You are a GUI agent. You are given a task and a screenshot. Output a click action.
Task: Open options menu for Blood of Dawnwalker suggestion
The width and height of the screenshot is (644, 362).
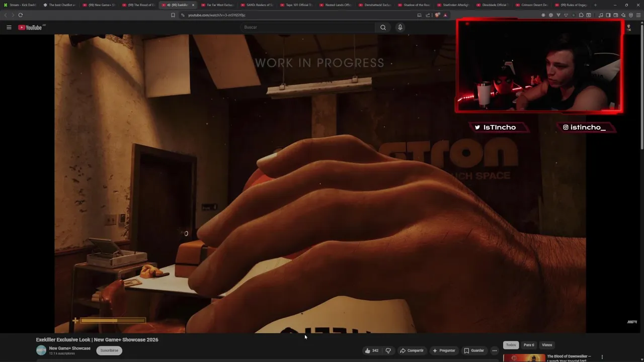click(x=602, y=357)
